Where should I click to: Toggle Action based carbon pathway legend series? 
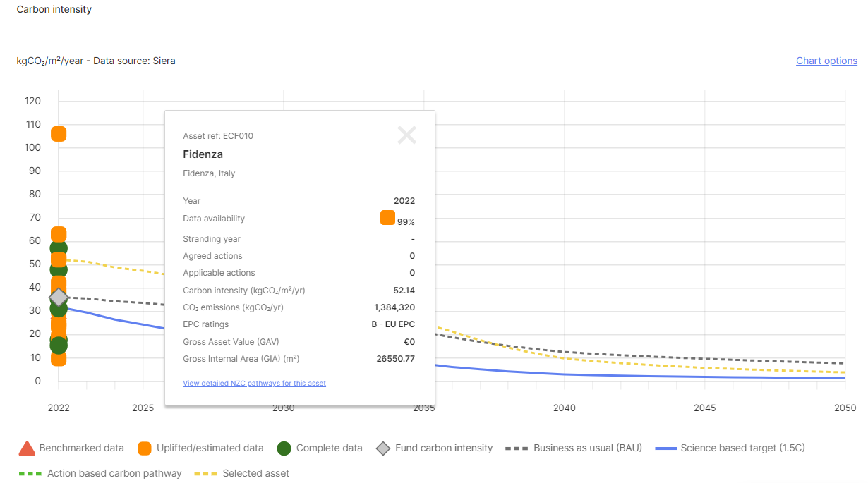click(x=114, y=473)
